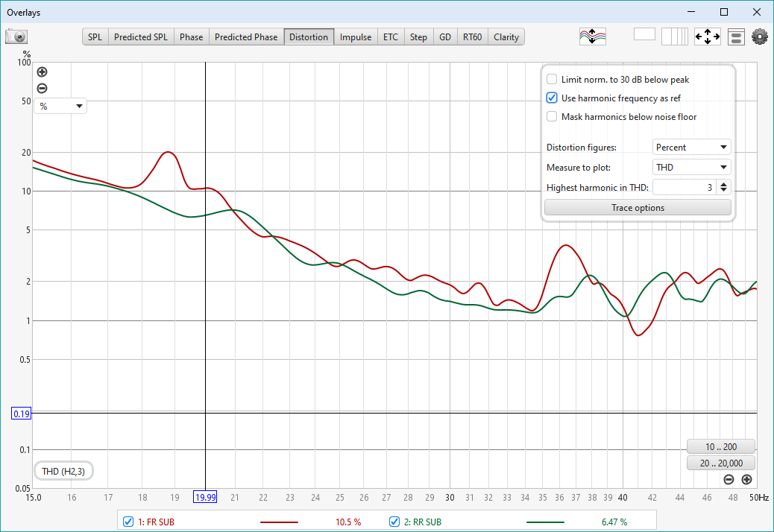This screenshot has height=532, width=774.
Task: Zoom in horizontal axis plus icon
Action: click(x=747, y=479)
